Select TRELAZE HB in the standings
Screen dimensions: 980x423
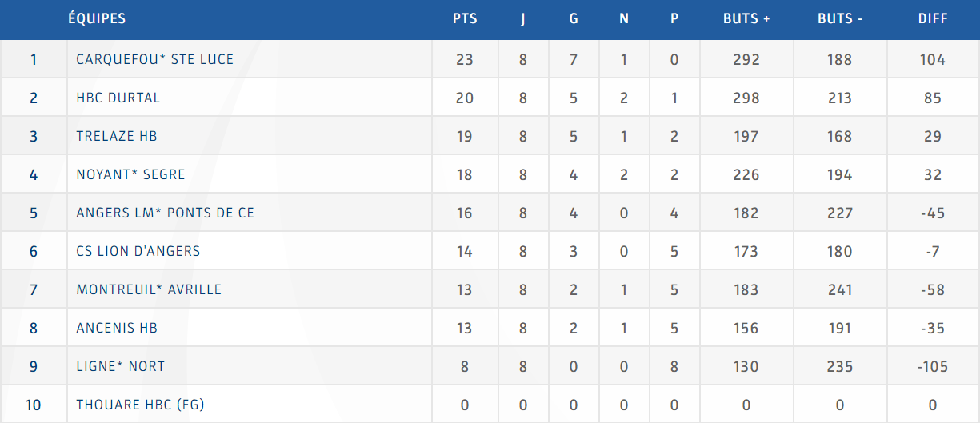(117, 136)
